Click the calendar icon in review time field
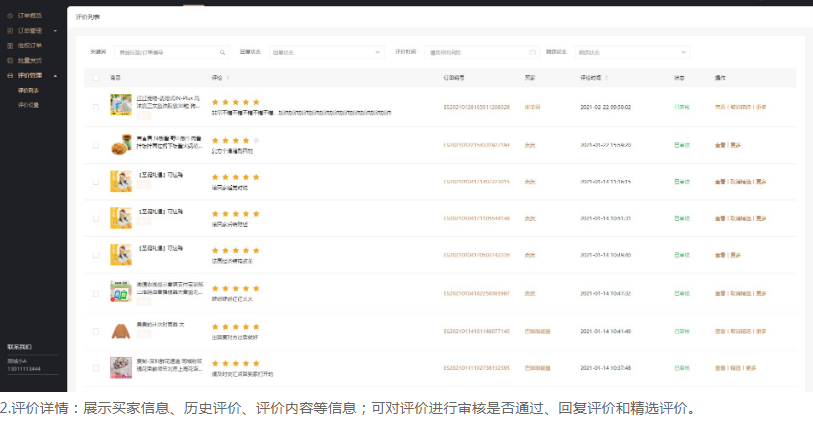Viewport: 813px width, 425px height. (533, 52)
